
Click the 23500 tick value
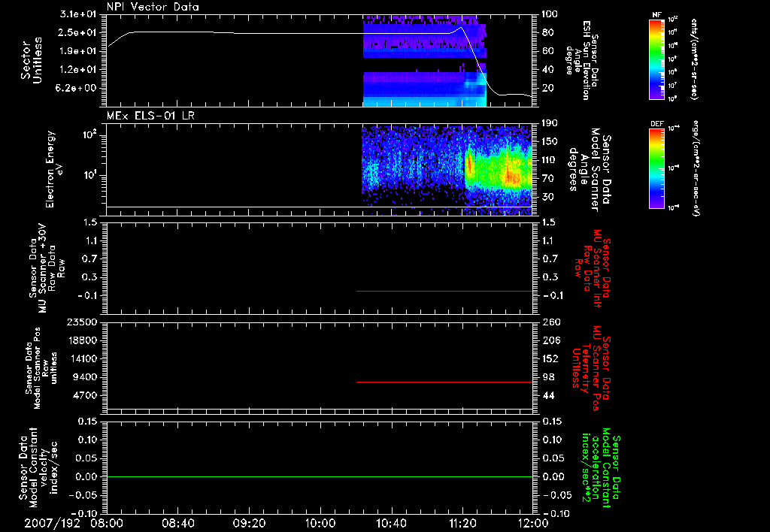pyautogui.click(x=83, y=322)
